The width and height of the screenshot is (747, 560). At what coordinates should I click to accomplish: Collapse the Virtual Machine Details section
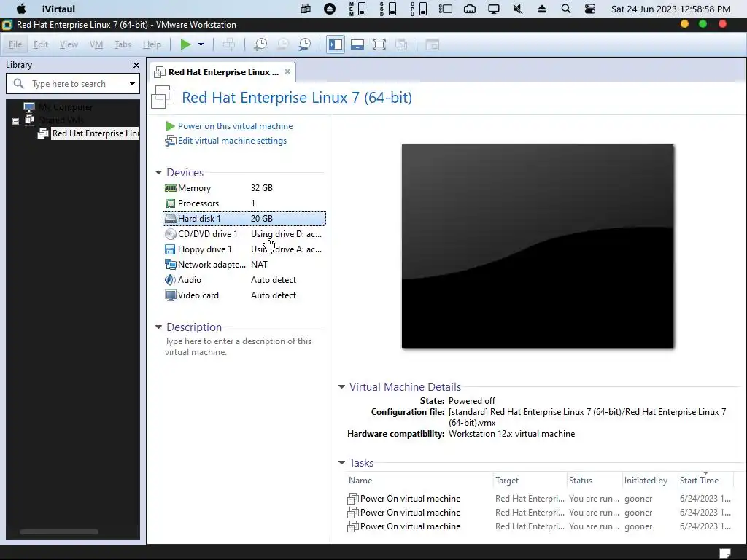(x=341, y=386)
